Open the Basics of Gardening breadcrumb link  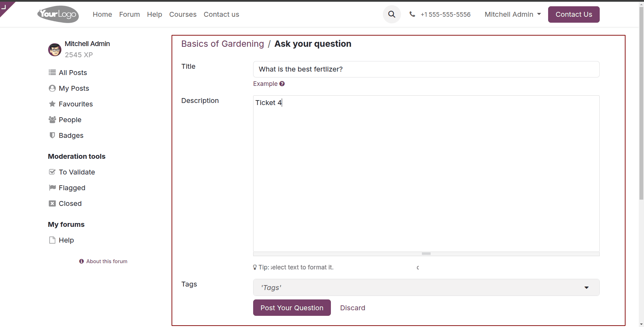[222, 44]
